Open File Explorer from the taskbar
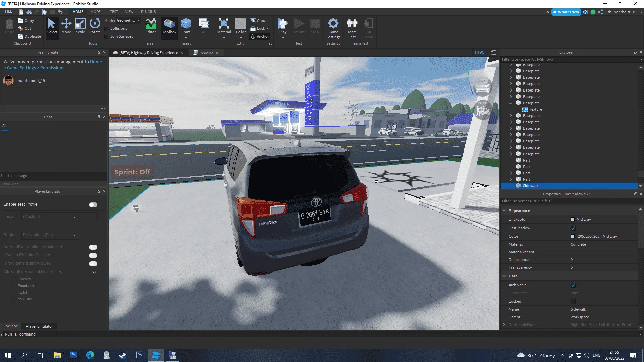The height and width of the screenshot is (362, 644). click(57, 355)
